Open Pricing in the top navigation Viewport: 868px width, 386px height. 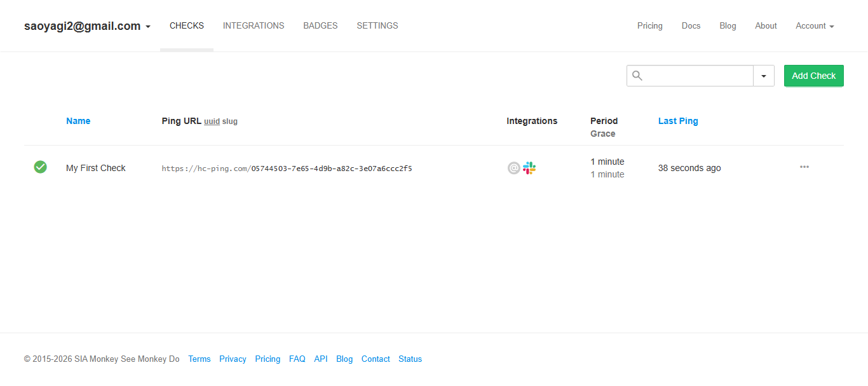point(650,26)
